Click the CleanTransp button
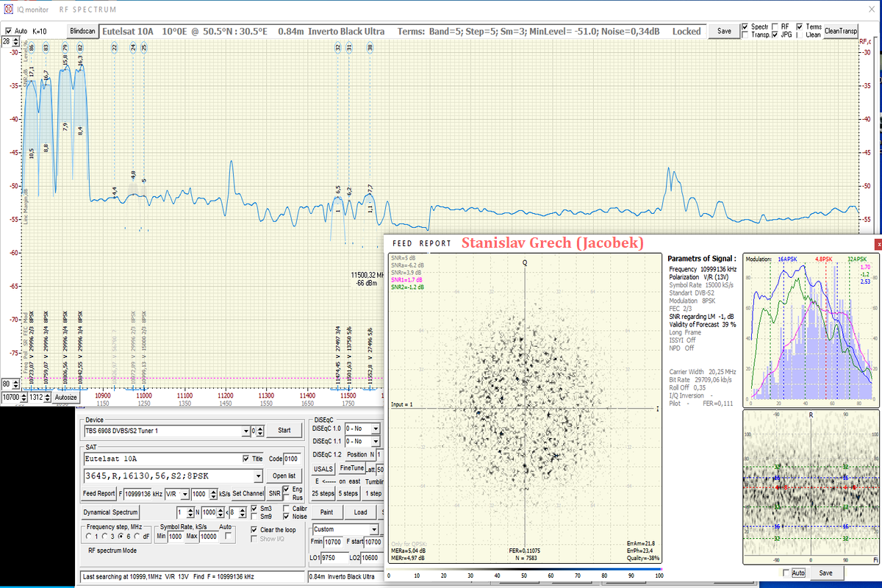The image size is (882, 588). click(x=841, y=31)
